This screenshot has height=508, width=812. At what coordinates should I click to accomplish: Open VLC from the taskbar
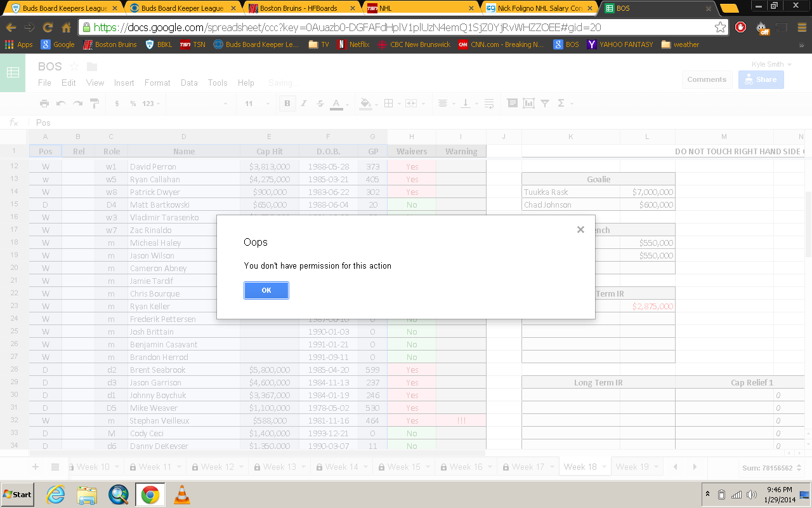tap(181, 494)
